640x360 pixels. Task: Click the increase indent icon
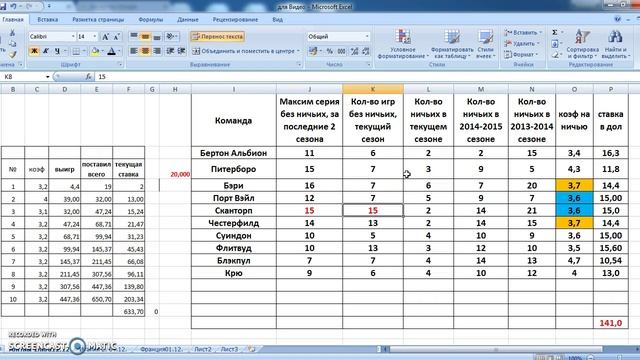click(x=182, y=51)
